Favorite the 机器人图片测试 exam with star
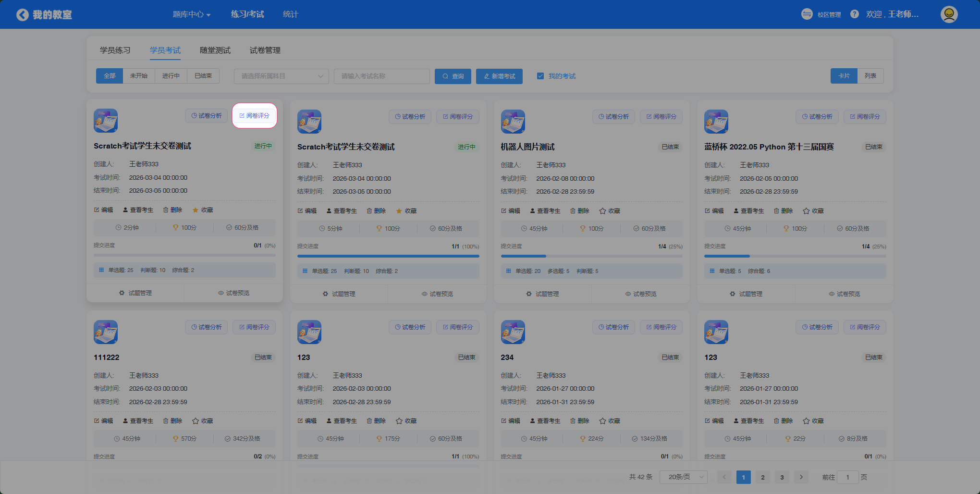Image resolution: width=980 pixels, height=494 pixels. (x=609, y=211)
